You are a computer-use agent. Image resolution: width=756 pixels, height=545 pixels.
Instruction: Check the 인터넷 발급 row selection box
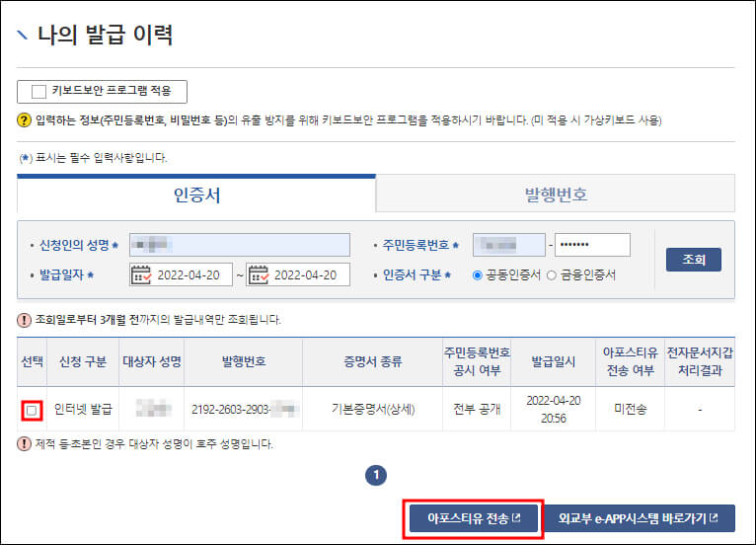(x=32, y=411)
